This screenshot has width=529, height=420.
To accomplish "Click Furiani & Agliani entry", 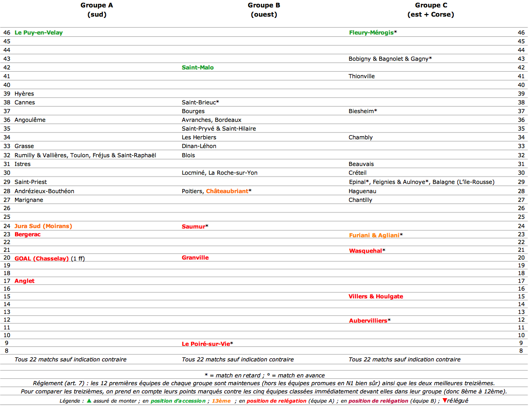I will tap(374, 236).
